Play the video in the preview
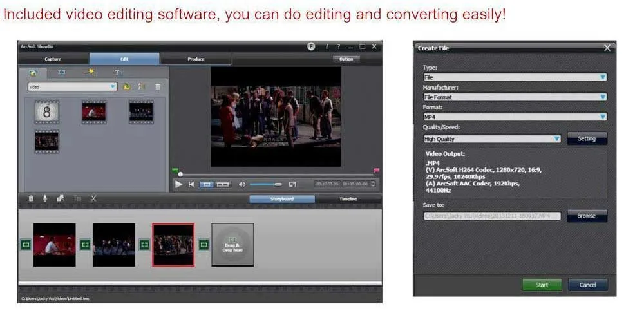 pos(178,184)
